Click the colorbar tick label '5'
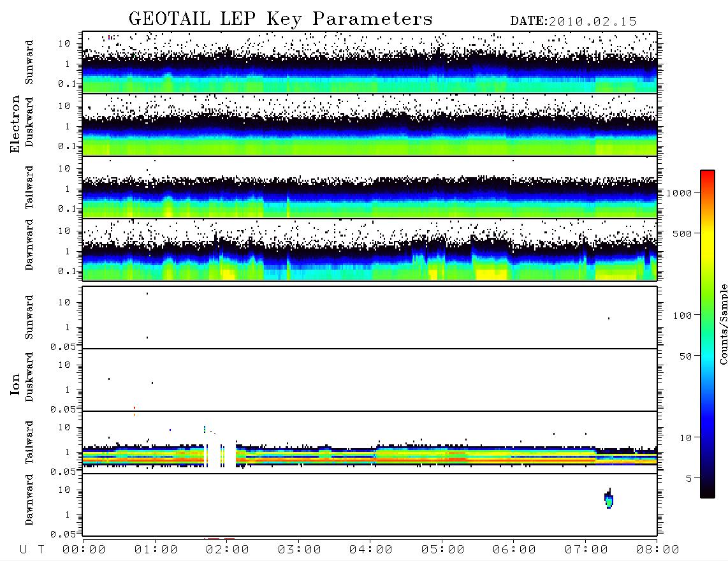 [x=688, y=478]
